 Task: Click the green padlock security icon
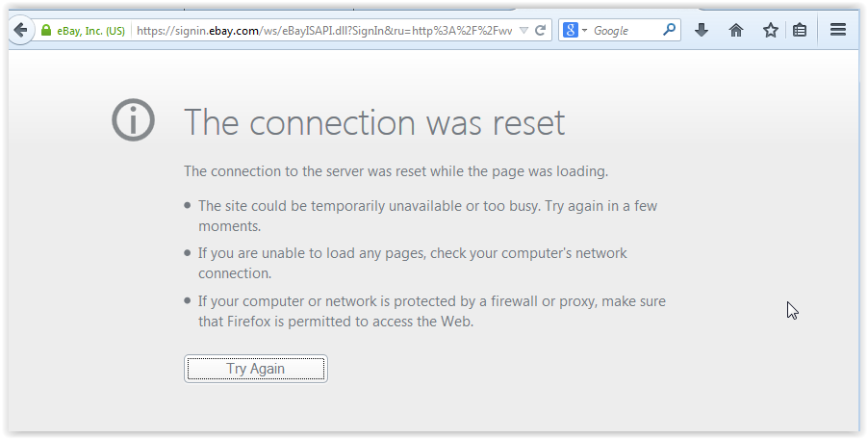coord(46,30)
